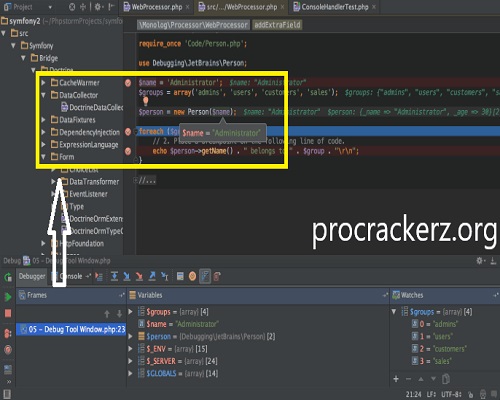Click Add Watch plus icon

[x=396, y=379]
